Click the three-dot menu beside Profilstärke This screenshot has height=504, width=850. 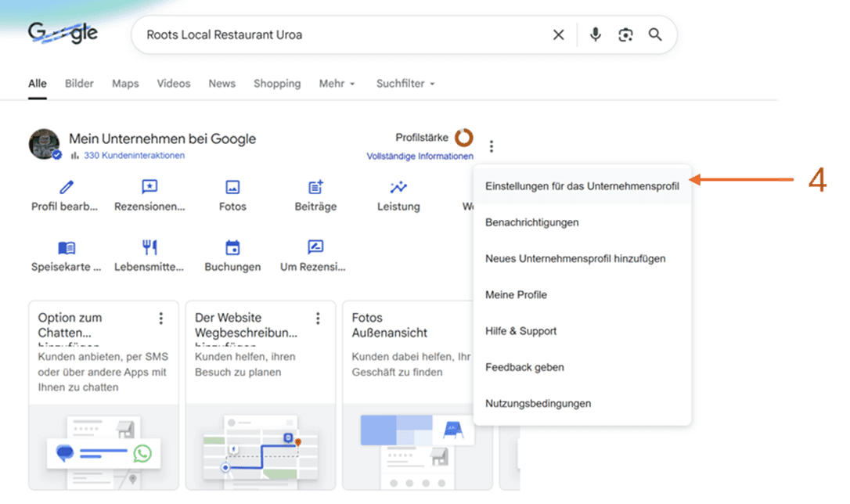pos(491,146)
